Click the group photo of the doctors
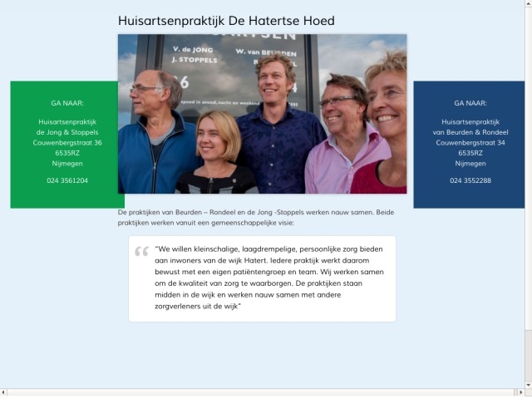The image size is (532, 399). 262,114
